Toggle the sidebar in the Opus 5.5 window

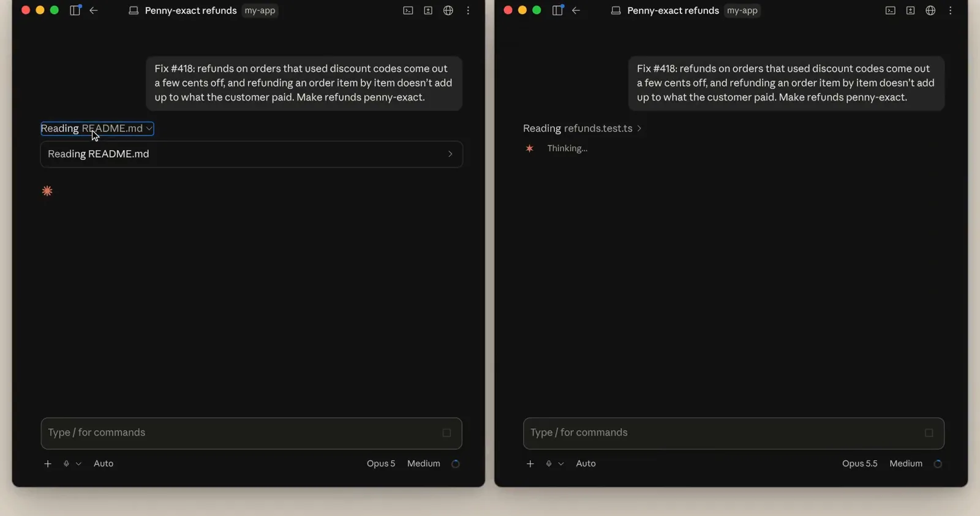[557, 10]
